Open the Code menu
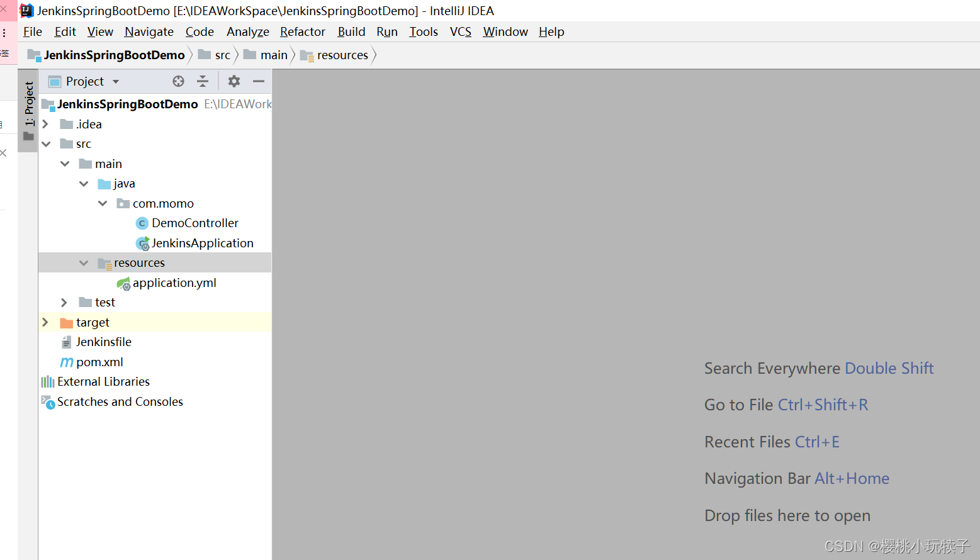 [x=200, y=31]
